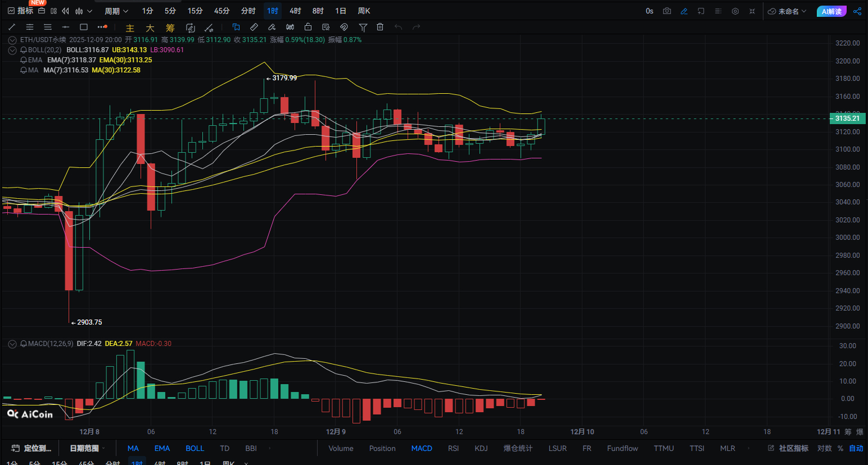The width and height of the screenshot is (868, 465).
Task: Select the trend line drawing tool
Action: pos(12,27)
